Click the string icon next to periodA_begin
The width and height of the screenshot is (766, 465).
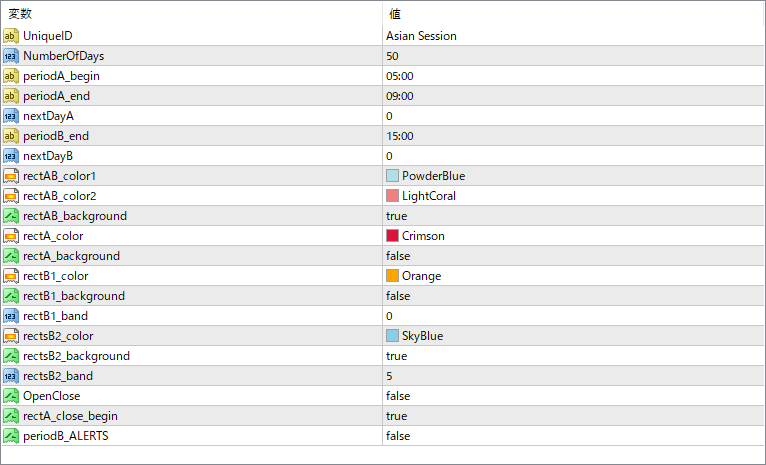click(11, 76)
